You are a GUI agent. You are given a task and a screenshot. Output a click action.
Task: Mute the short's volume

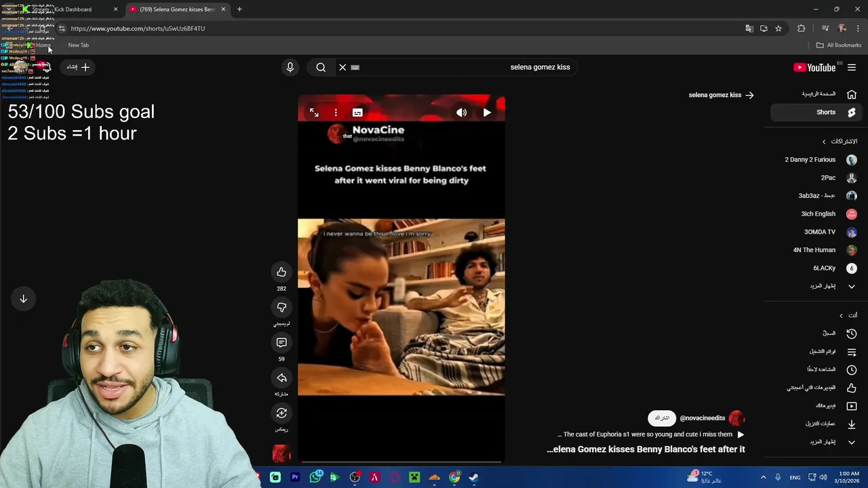coord(461,113)
